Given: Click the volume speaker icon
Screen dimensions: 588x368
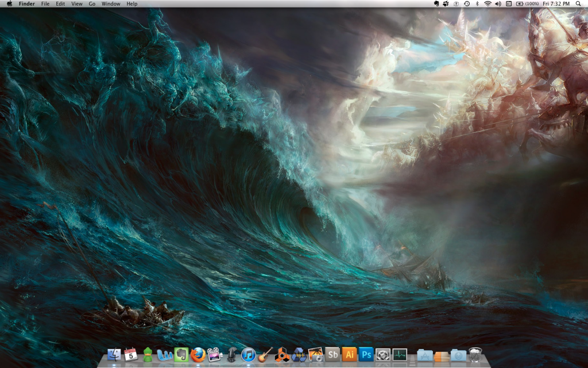Looking at the screenshot, I should [498, 4].
